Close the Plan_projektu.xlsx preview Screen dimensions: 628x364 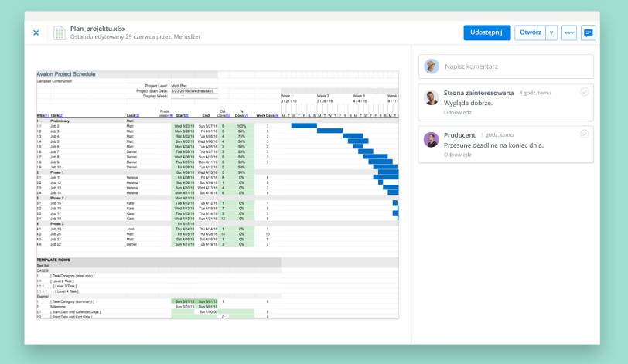tap(36, 32)
